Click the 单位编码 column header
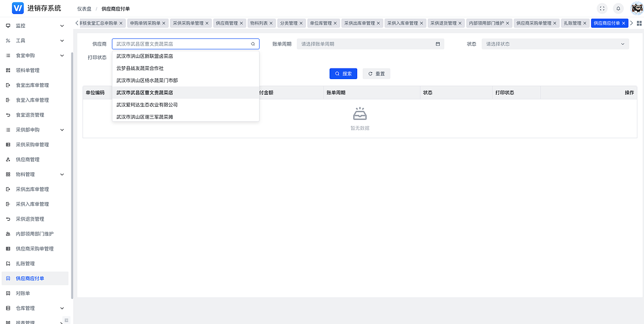The height and width of the screenshot is (324, 644). 98,93
